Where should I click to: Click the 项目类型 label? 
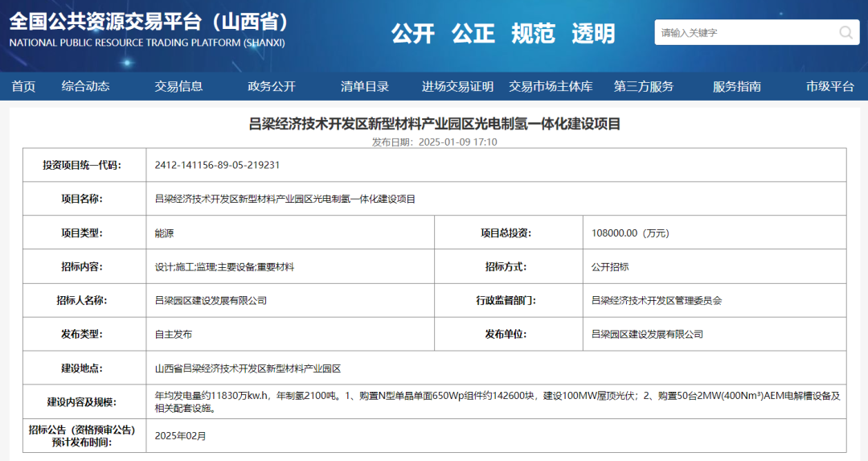tap(82, 233)
